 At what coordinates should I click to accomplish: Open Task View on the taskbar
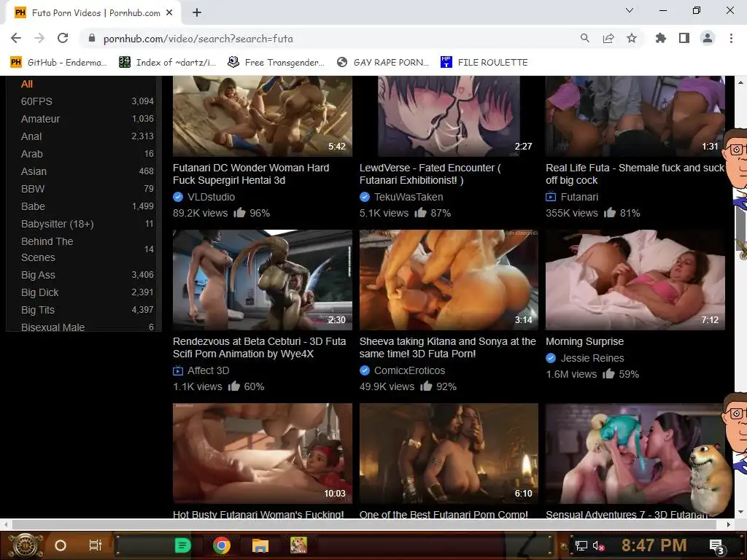tap(96, 545)
